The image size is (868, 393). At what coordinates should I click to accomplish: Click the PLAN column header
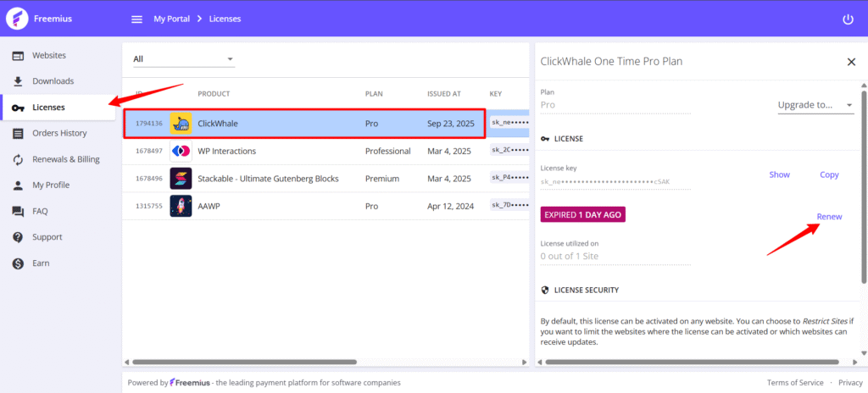click(374, 94)
